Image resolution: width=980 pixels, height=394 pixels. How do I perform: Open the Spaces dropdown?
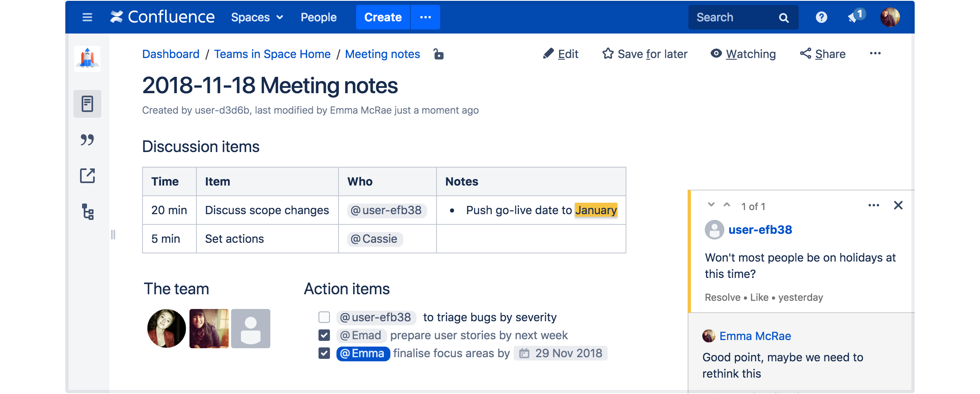[x=257, y=17]
